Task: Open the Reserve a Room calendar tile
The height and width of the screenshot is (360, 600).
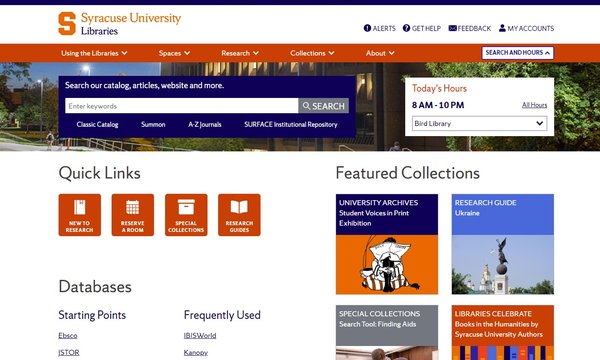Action: 133,215
